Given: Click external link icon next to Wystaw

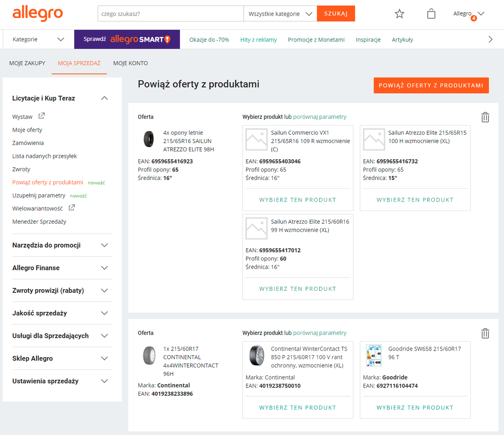Looking at the screenshot, I should [x=42, y=116].
